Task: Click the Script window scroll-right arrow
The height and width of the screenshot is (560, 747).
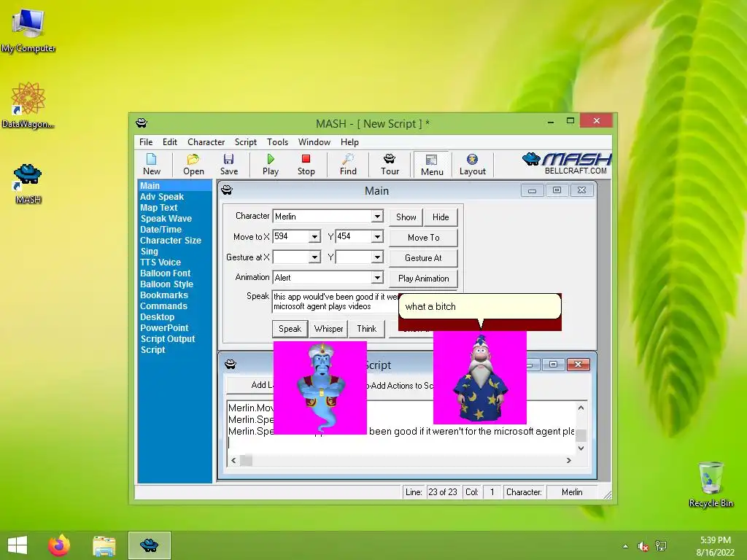Action: click(568, 461)
